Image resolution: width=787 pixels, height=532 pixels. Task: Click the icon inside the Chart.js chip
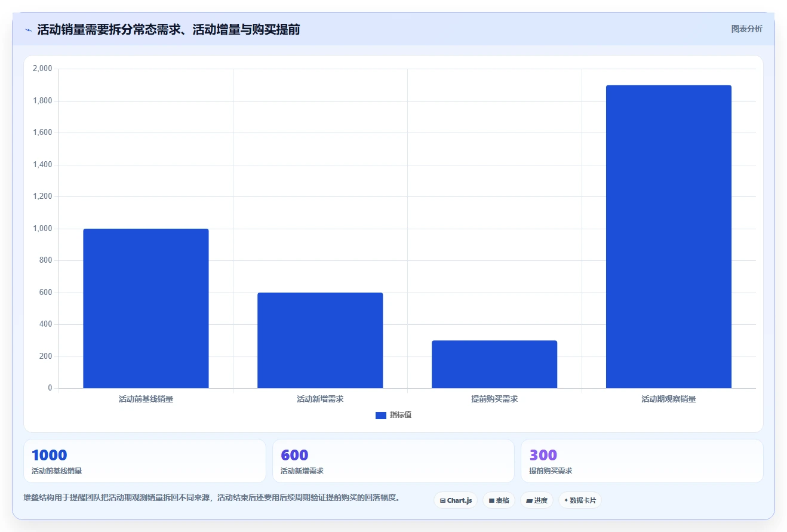coord(442,501)
